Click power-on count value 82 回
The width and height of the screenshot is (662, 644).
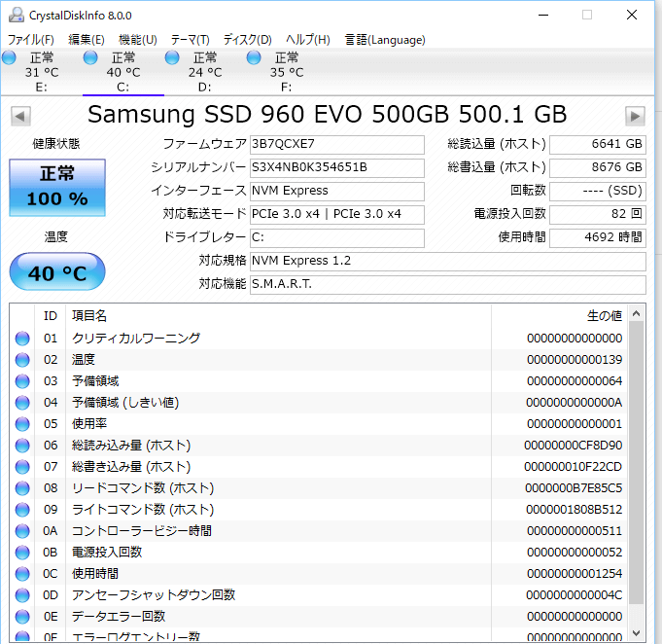click(x=598, y=214)
